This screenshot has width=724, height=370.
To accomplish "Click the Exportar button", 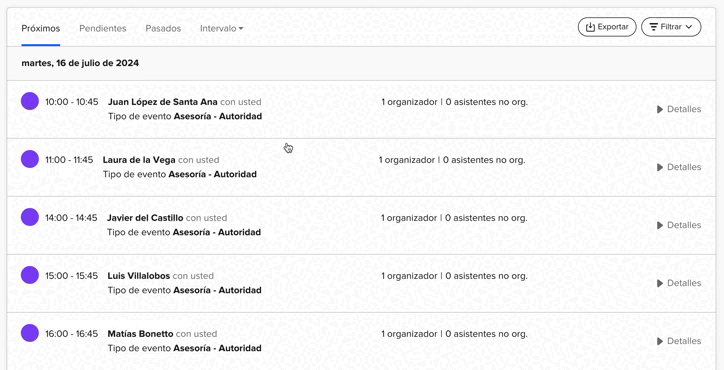I will coord(607,27).
